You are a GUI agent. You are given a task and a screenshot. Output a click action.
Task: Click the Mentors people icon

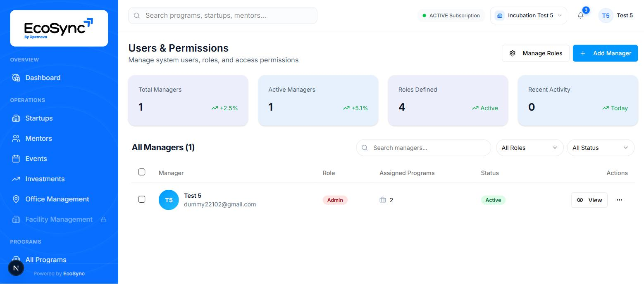[x=16, y=138]
